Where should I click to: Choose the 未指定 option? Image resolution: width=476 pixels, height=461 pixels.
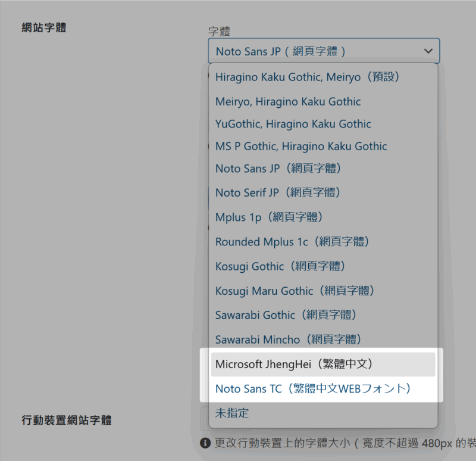click(323, 413)
